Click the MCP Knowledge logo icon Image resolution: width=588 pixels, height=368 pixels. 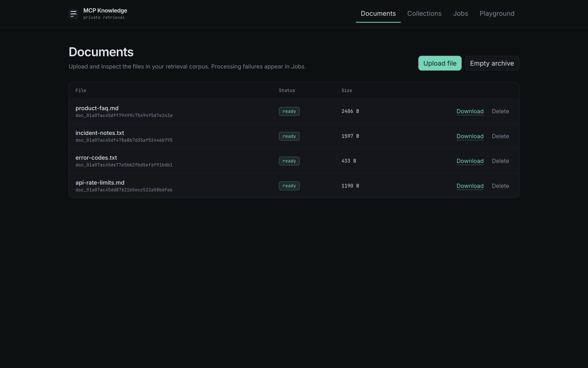point(73,14)
